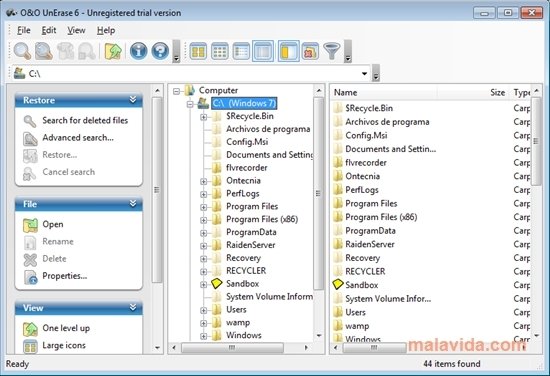Select wamp in the folder tree
The width and height of the screenshot is (550, 376).
click(x=238, y=323)
